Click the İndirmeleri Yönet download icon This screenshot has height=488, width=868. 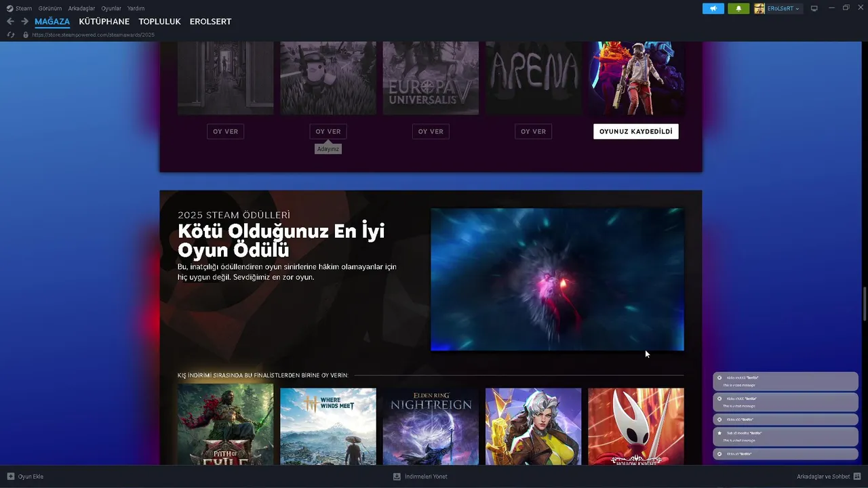[x=397, y=476]
